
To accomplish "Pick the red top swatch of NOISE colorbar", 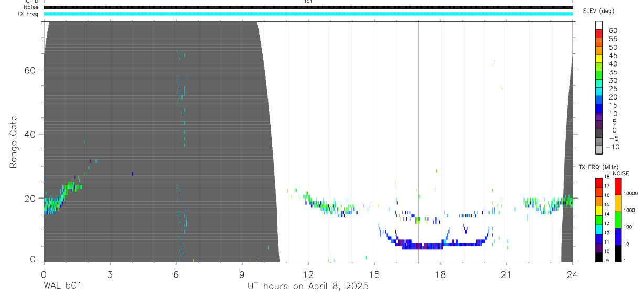I will click(618, 186).
